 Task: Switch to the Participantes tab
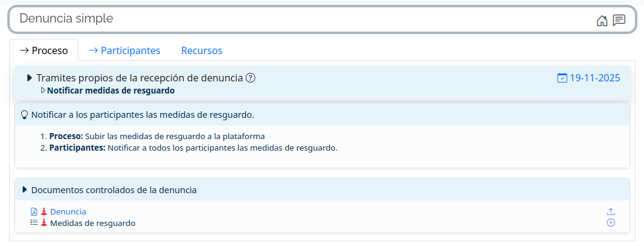click(x=124, y=50)
